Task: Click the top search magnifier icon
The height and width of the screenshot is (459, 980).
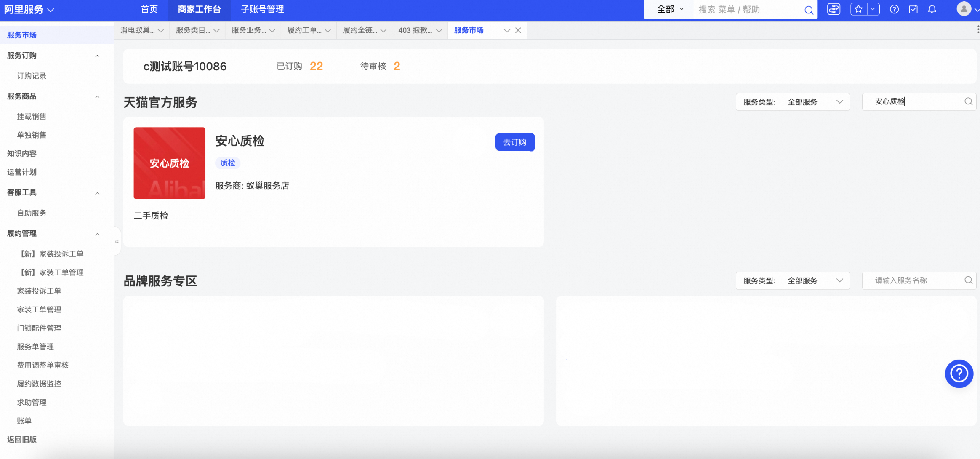Action: [x=809, y=10]
